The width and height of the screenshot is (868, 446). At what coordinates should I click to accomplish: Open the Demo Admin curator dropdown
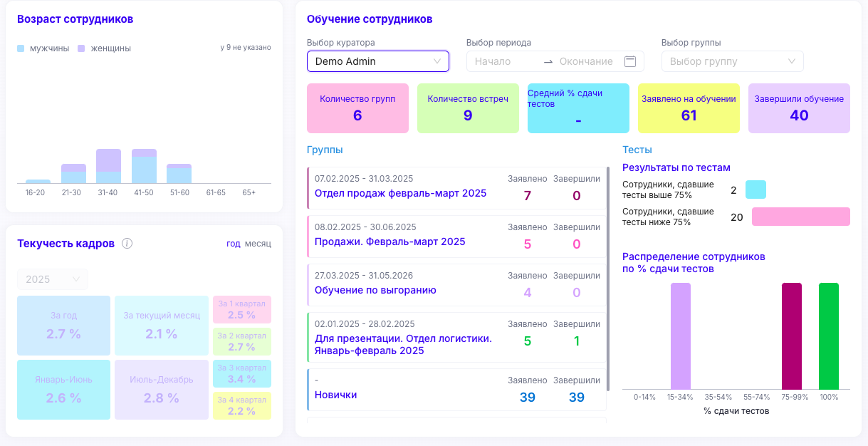pyautogui.click(x=377, y=61)
